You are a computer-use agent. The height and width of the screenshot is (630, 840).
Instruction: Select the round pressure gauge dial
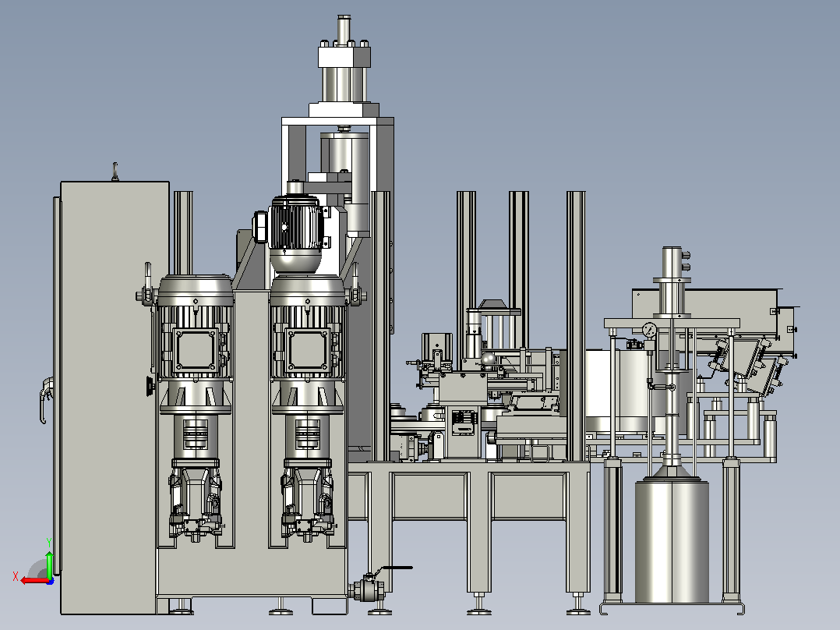click(x=649, y=330)
